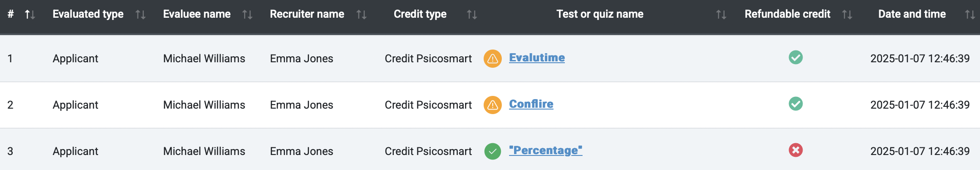The height and width of the screenshot is (170, 980).
Task: Sort by the # column arrows
Action: pyautogui.click(x=30, y=15)
